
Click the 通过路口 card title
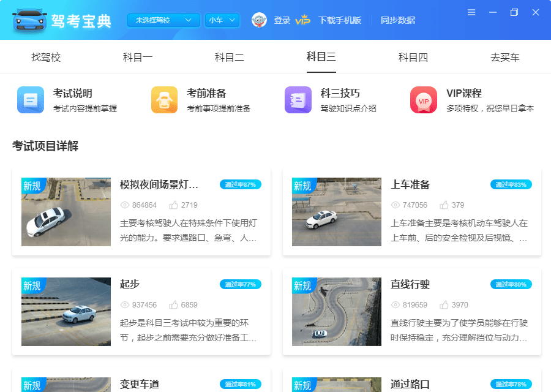coord(410,384)
